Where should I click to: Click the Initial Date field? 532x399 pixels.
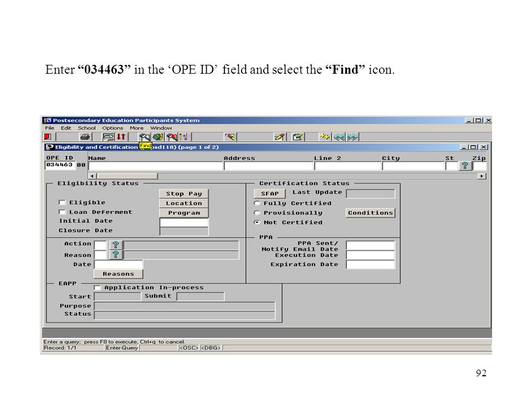click(x=184, y=222)
